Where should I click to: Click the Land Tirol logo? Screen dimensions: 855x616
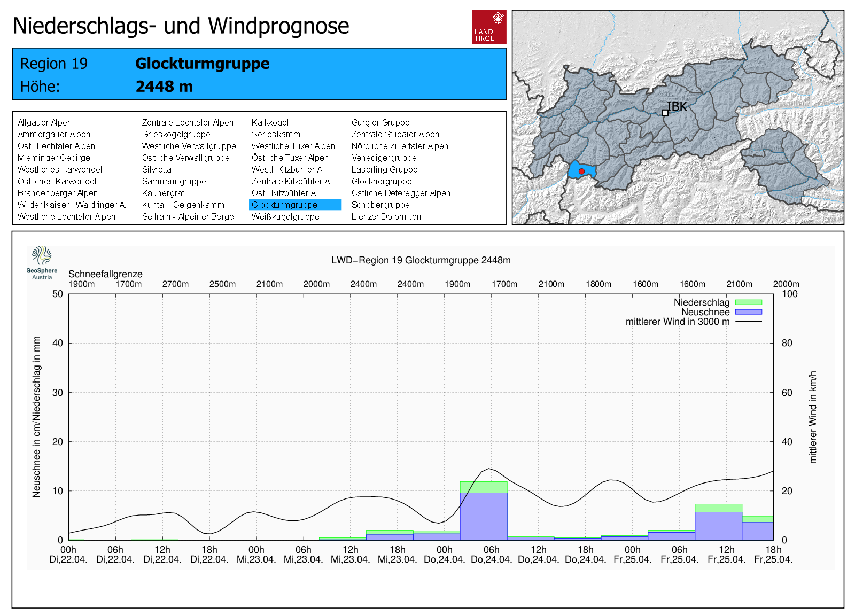pos(488,27)
